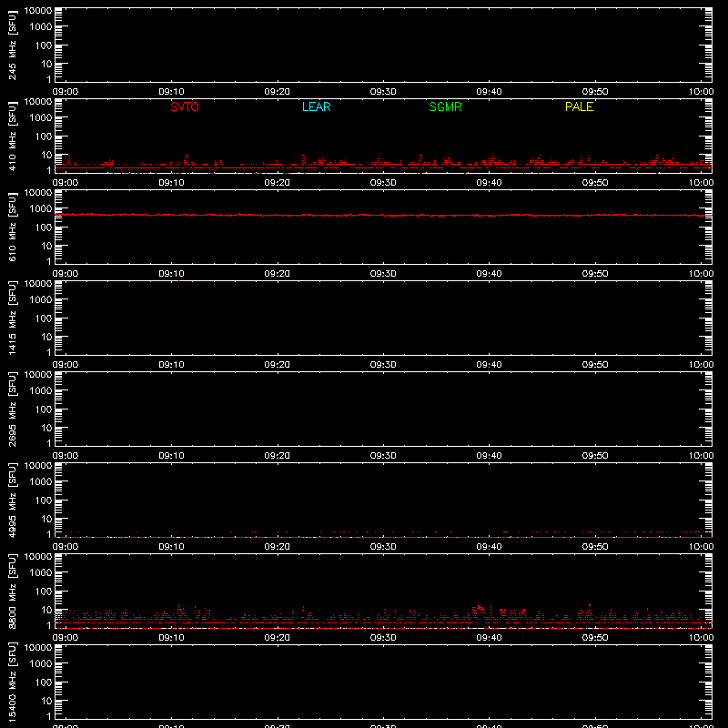Viewport: 728px width, 728px height.
Task: Click the green SGMR station label
Action: [445, 106]
